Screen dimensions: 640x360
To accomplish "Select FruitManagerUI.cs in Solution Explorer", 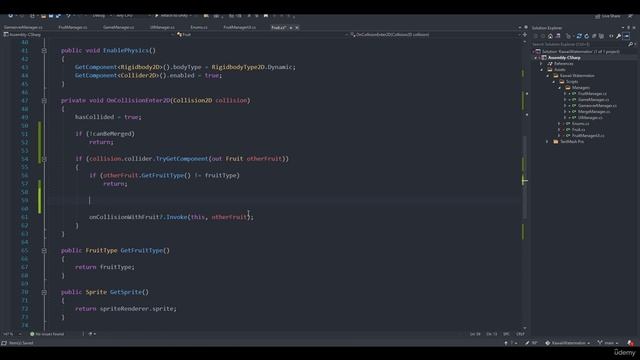I will 588,136.
